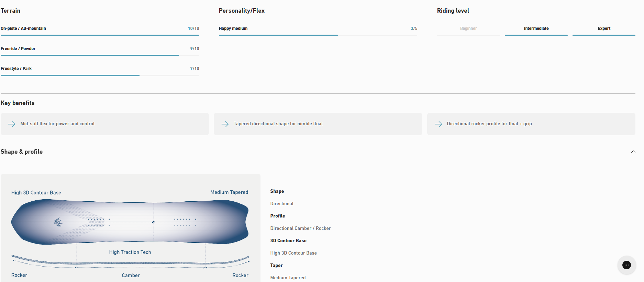Screen dimensions: 644x282
Task: Click Tapered directional shape for nimble float card
Action: (x=318, y=124)
